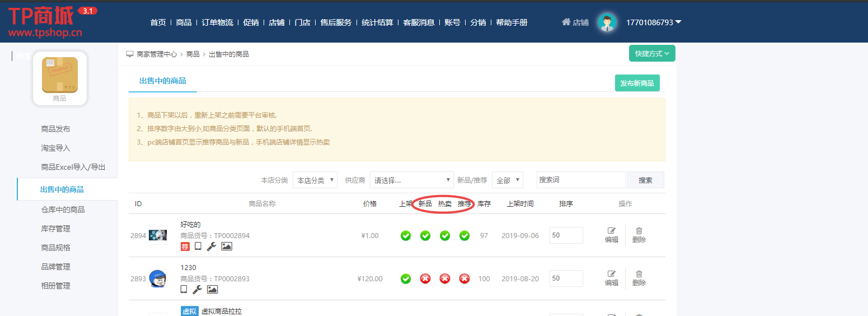
Task: Click the home 店铺 icon in the top bar
Action: click(566, 22)
